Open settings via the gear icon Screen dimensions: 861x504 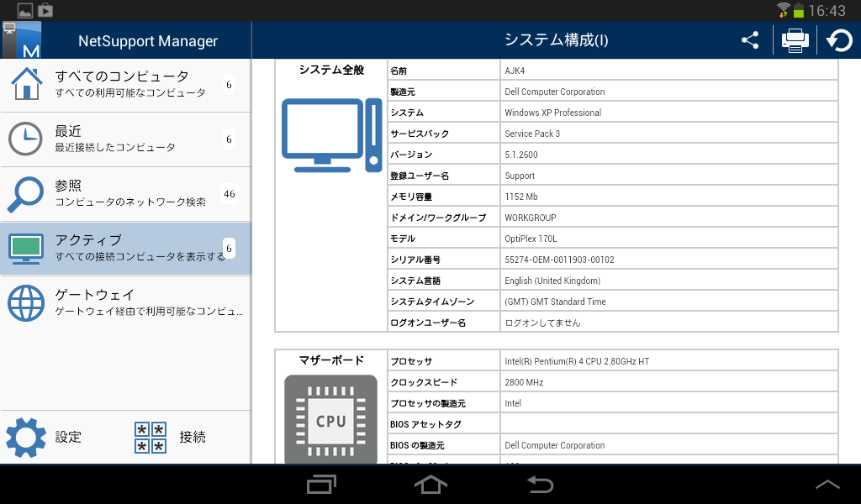(x=26, y=437)
